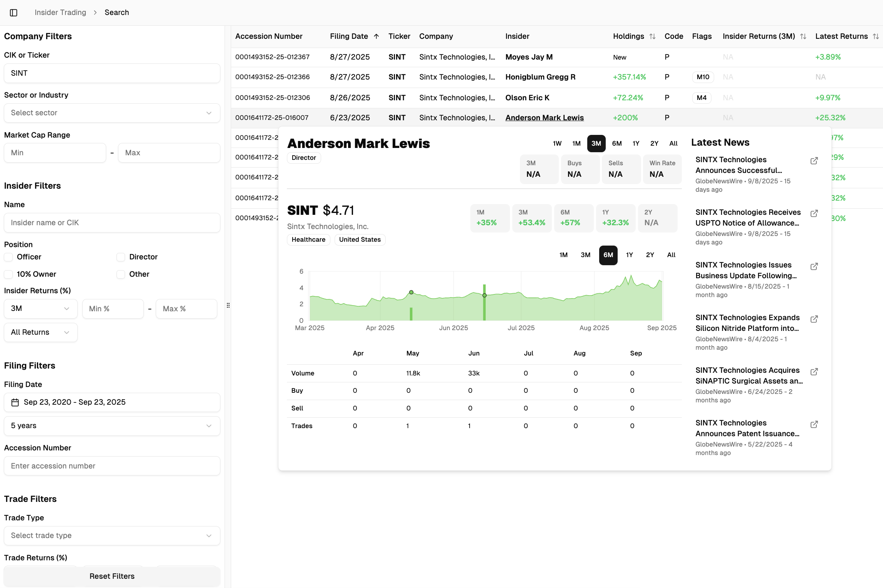Focus the Market Cap Min field
Image resolution: width=883 pixels, height=588 pixels.
(x=55, y=153)
